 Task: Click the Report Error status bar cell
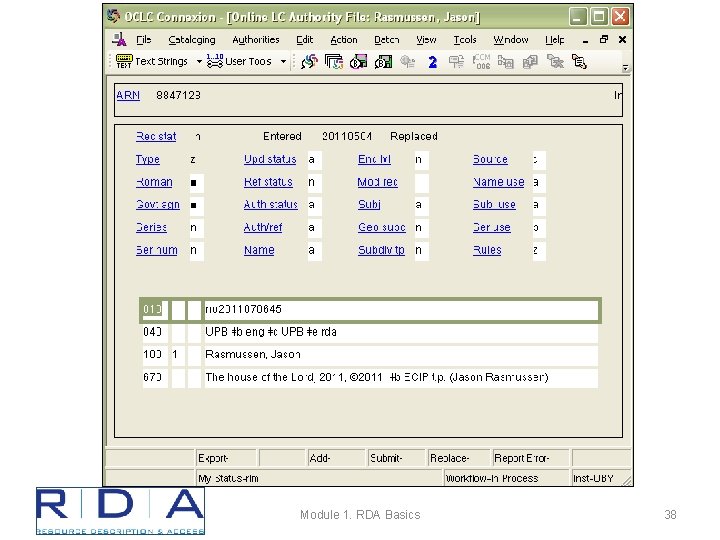[x=530, y=458]
